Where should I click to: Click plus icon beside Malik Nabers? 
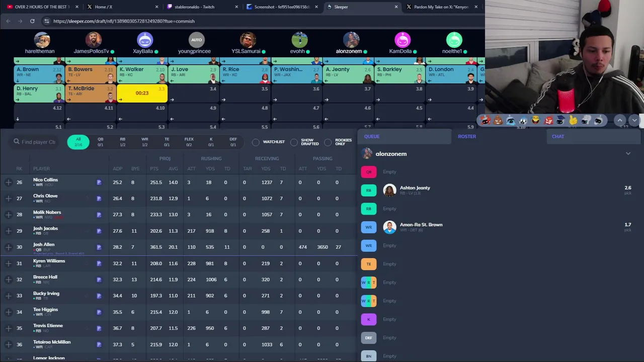click(x=9, y=215)
